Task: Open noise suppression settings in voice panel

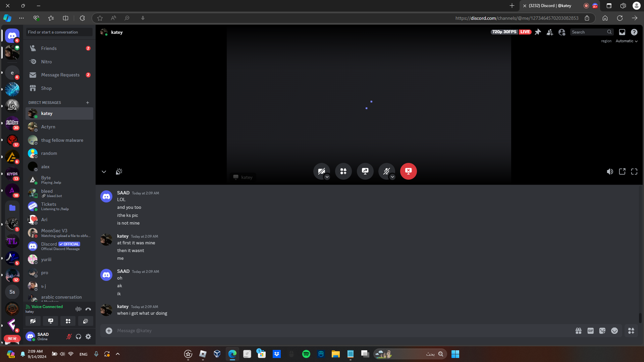Action: pos(78,309)
